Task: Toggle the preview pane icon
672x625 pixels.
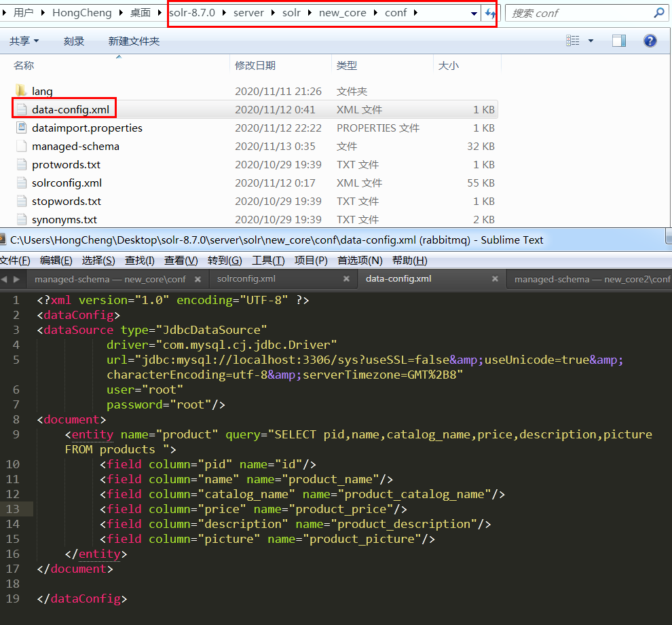Action: (x=619, y=41)
